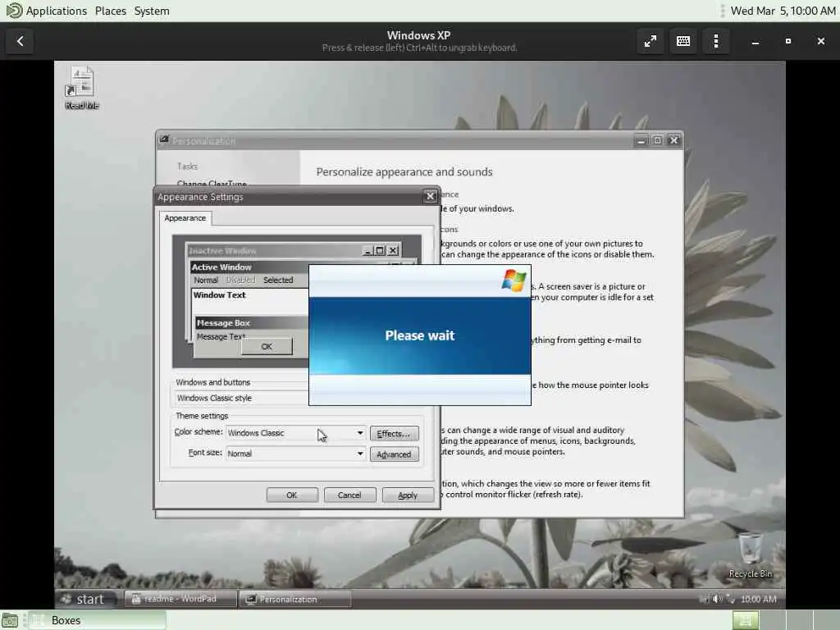Click the Personalize appearance and sounds heading
The width and height of the screenshot is (840, 630).
(404, 172)
